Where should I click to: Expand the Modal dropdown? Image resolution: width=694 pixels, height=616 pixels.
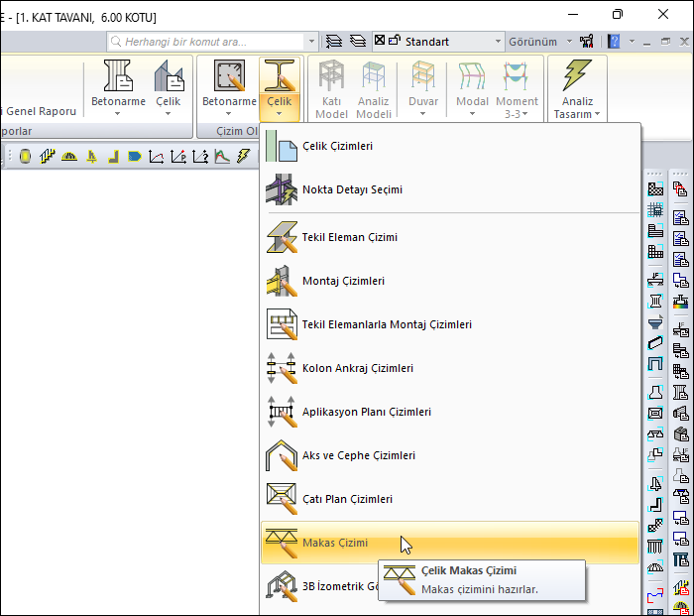(x=472, y=107)
